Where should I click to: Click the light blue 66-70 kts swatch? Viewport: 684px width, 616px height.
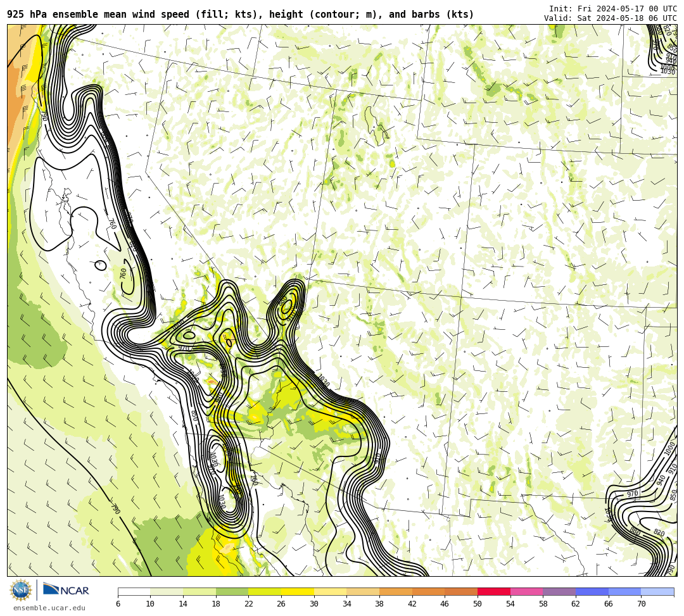point(624,591)
